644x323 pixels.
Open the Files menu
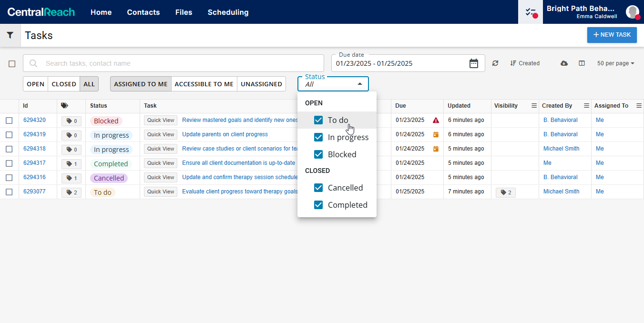point(184,12)
